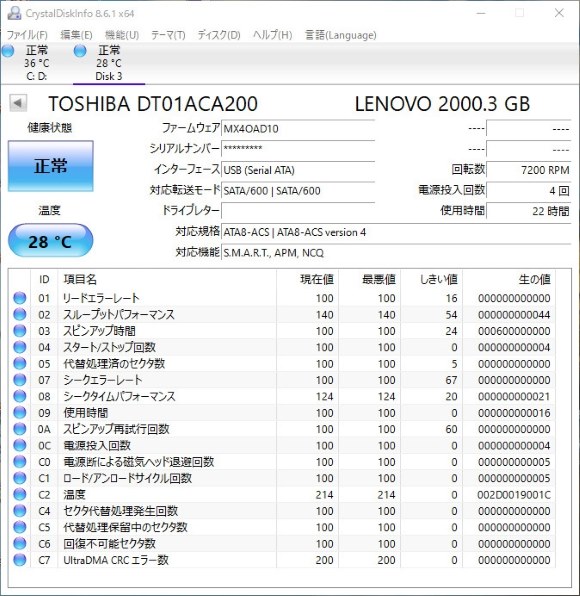This screenshot has height=596, width=580.
Task: Click the 最悪値 column header
Action: (x=369, y=279)
